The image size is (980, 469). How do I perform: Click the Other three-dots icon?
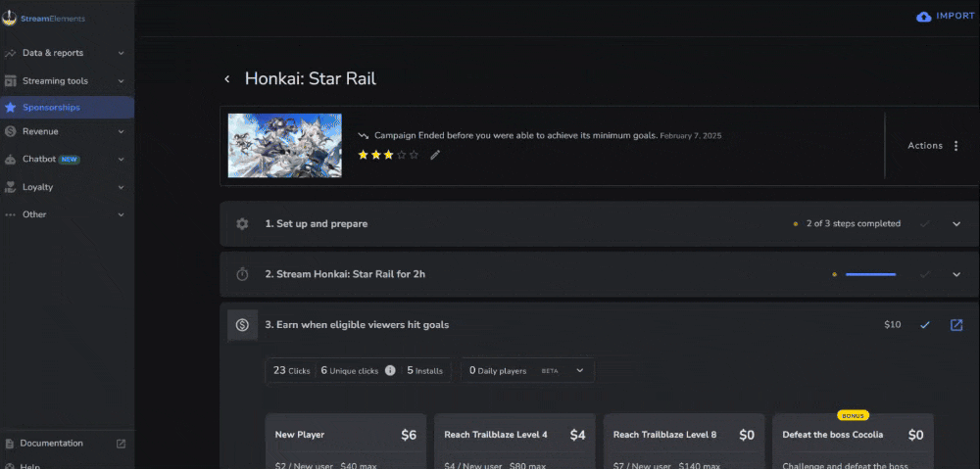pos(10,214)
